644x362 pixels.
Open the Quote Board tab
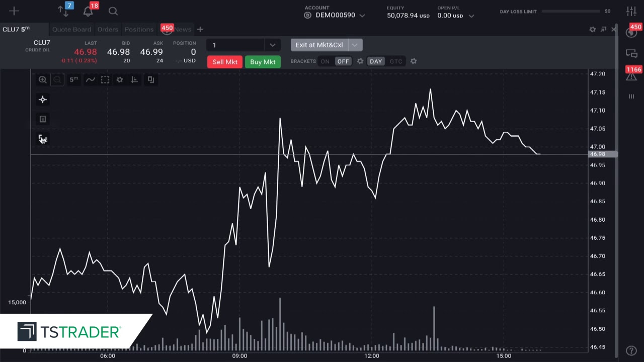72,30
